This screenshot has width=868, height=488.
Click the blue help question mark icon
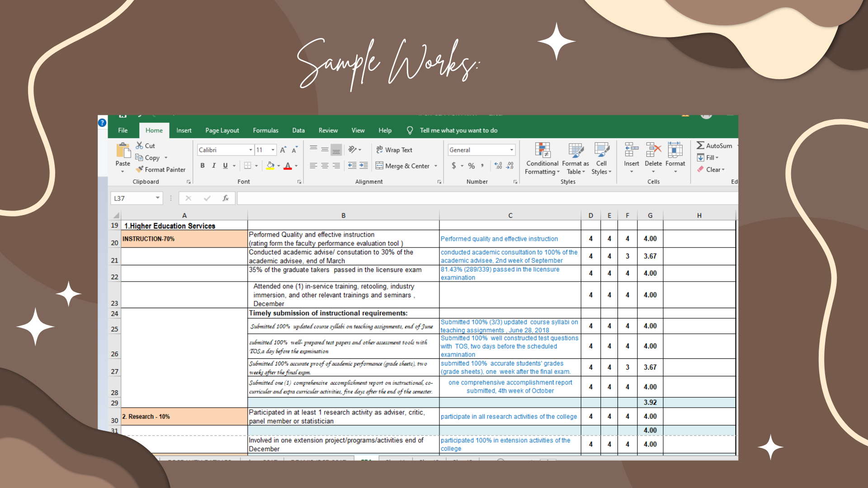102,122
